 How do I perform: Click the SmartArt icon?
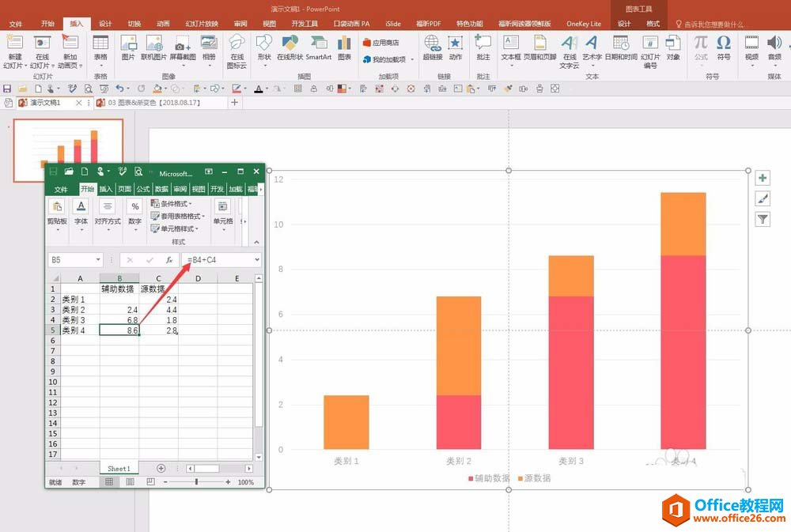pos(319,43)
